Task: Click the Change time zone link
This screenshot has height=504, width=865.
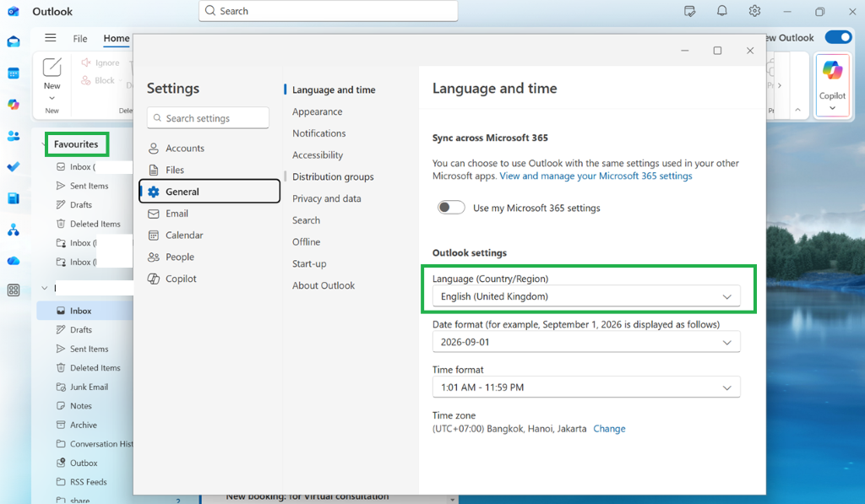Action: coord(609,429)
